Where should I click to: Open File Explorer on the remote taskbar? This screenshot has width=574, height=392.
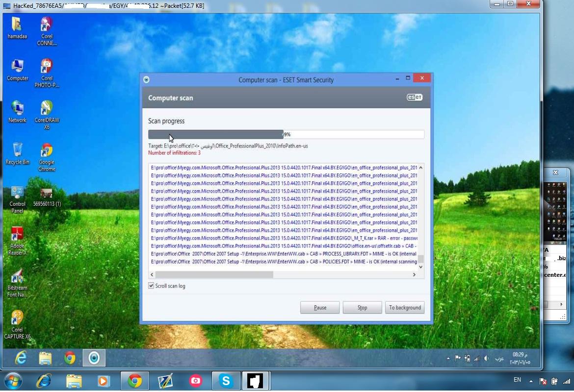point(46,358)
